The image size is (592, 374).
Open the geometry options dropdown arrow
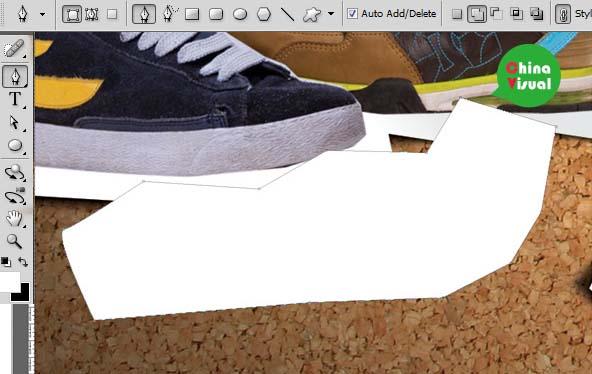point(331,14)
